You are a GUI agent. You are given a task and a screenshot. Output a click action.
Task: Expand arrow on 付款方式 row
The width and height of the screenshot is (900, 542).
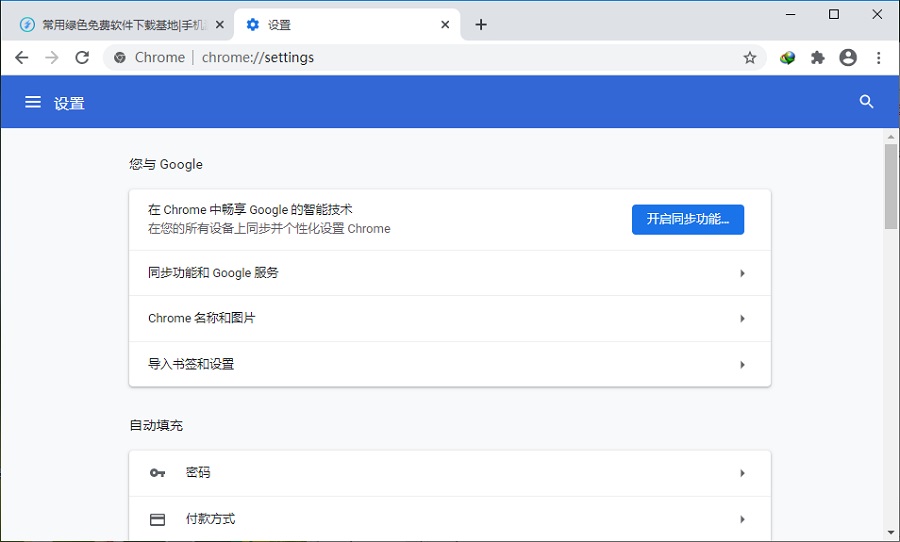tap(742, 519)
